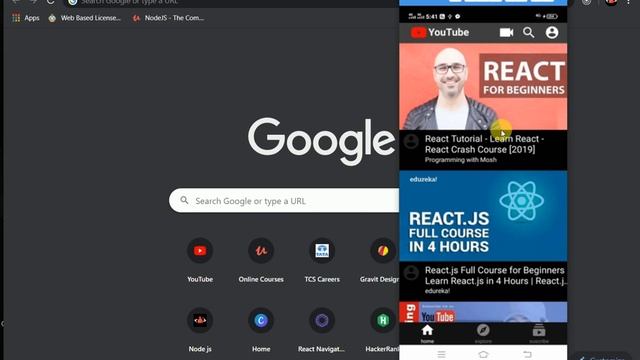This screenshot has width=640, height=360.
Task: Tap the React.js Full Course for Beginners title
Action: point(496,276)
